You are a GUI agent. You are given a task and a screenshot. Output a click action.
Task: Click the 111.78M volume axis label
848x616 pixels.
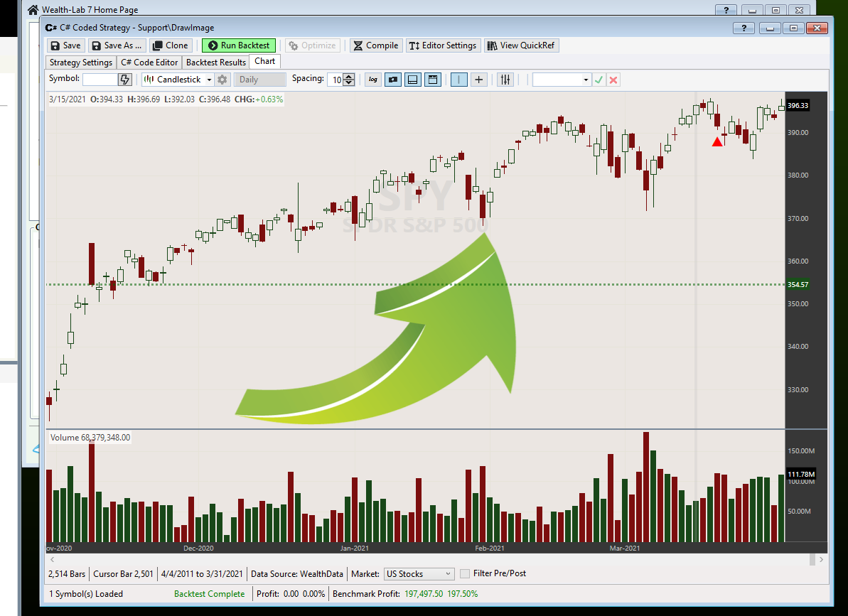click(x=801, y=475)
